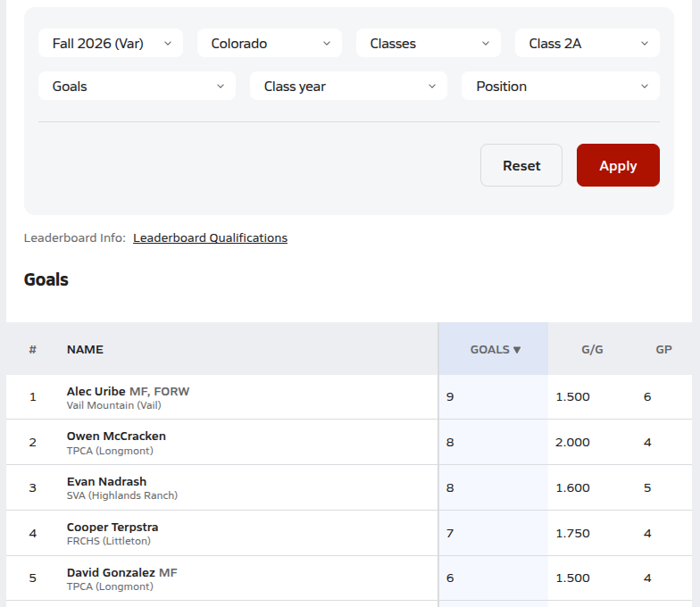Sort by the G/G column header
The image size is (700, 607).
(x=592, y=350)
